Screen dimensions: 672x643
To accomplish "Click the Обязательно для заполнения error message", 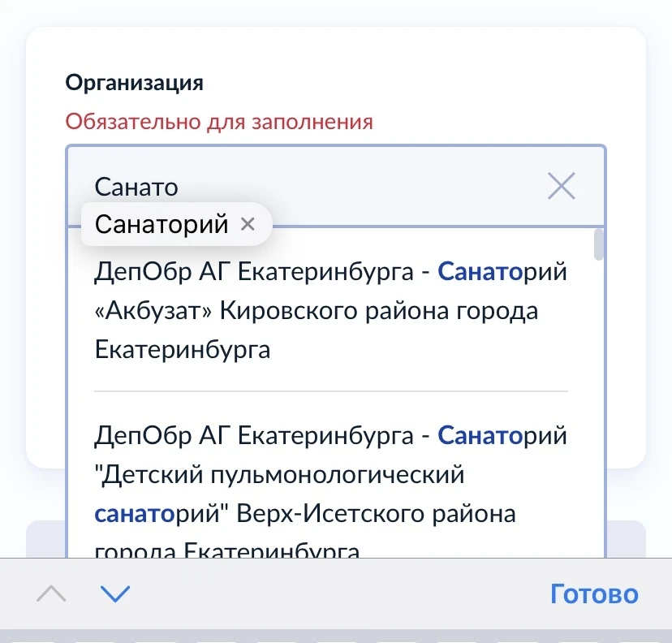I will [219, 122].
